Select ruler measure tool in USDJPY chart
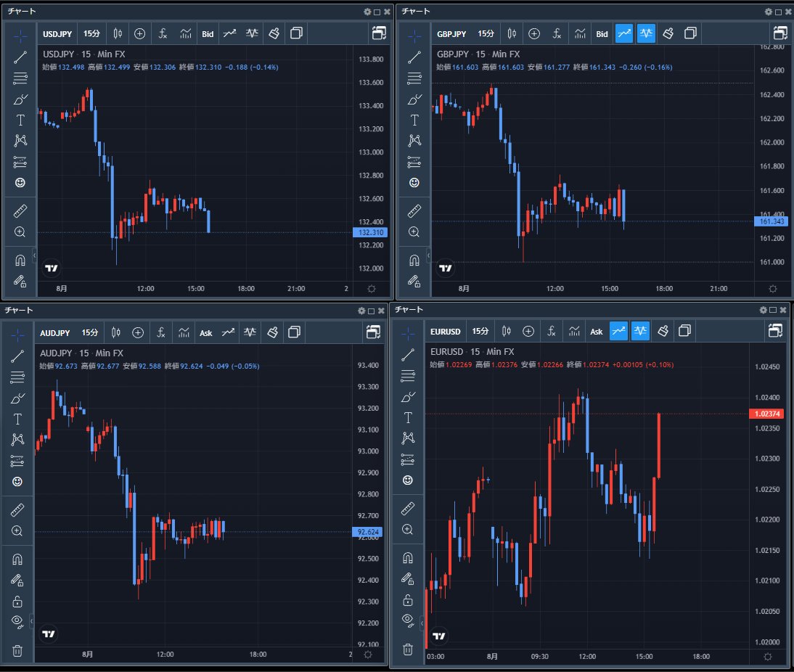The height and width of the screenshot is (672, 794). (x=20, y=210)
